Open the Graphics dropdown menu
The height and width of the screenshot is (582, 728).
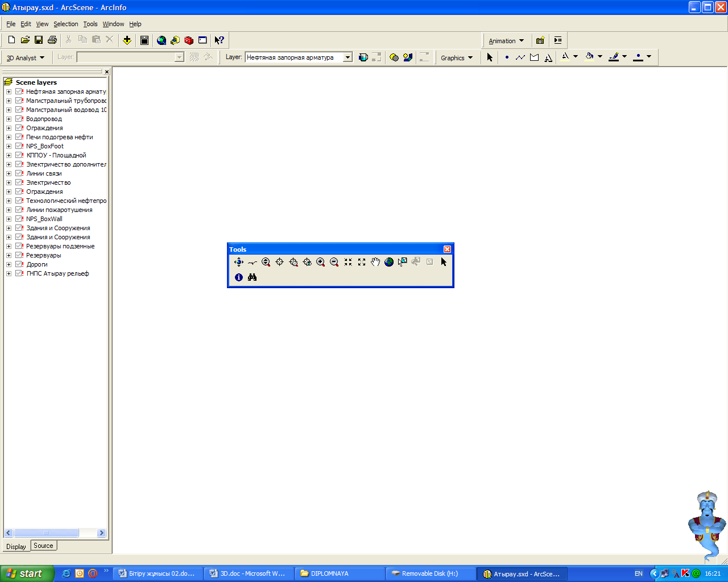457,58
